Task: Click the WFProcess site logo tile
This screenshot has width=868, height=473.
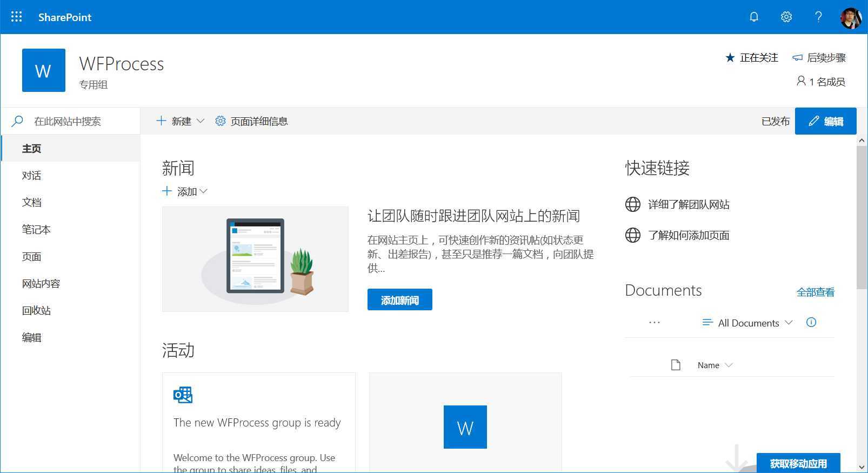Action: pos(44,70)
